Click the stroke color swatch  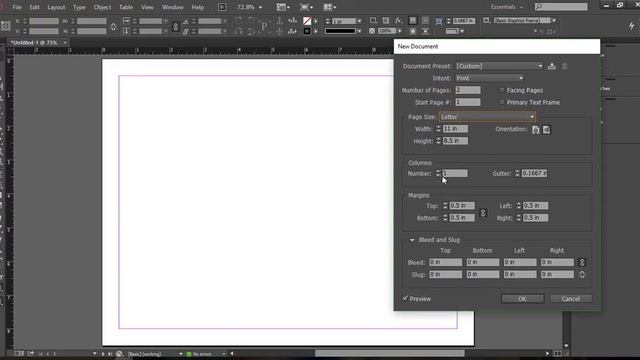coord(307,31)
